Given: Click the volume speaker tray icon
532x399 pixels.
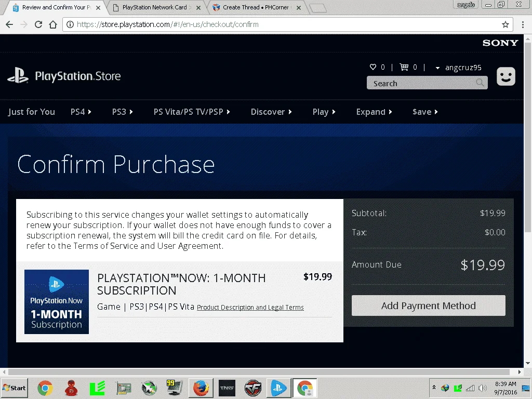Looking at the screenshot, I should pos(482,388).
